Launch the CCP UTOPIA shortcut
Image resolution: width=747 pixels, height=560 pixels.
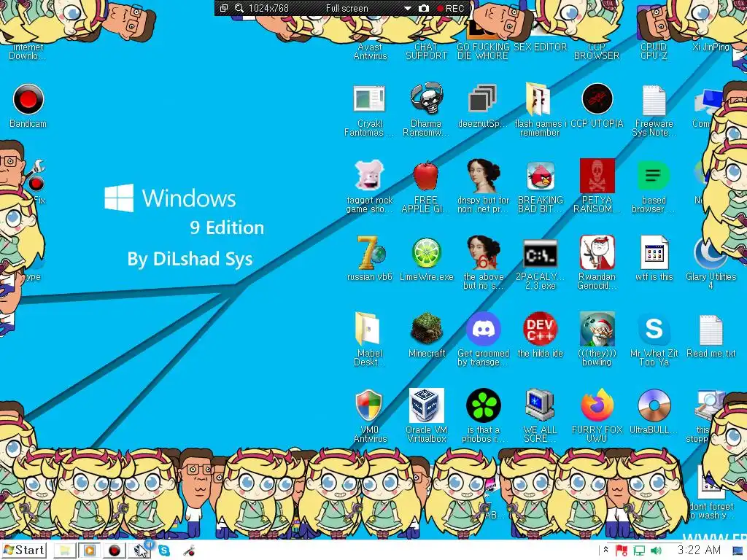[x=597, y=99]
